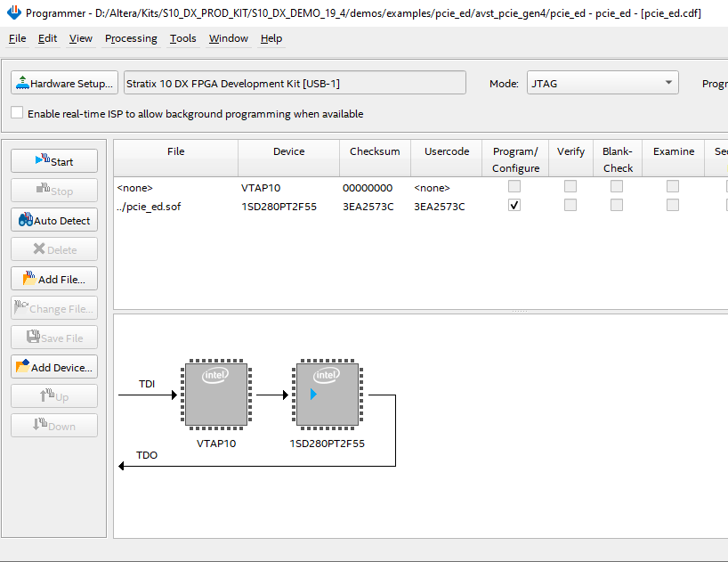Open the Add Device dialog
The width and height of the screenshot is (728, 562).
pyautogui.click(x=54, y=367)
